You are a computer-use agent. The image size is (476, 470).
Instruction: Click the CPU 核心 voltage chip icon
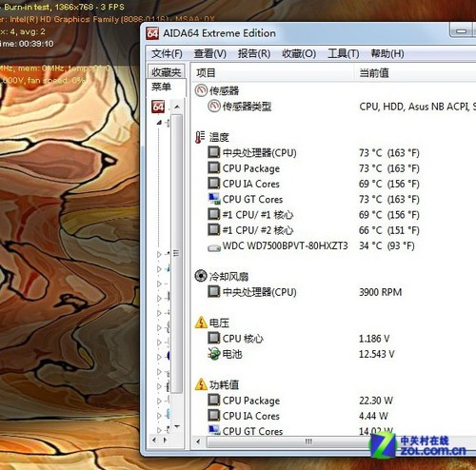213,338
